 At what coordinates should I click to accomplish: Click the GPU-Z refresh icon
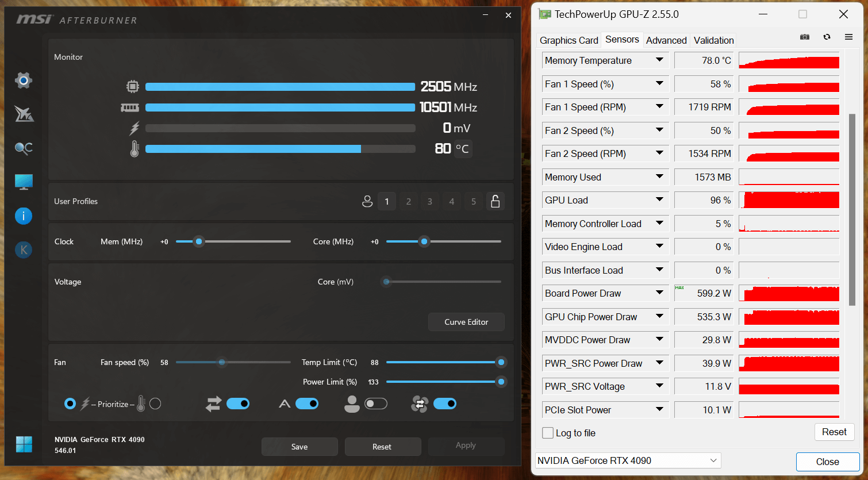click(x=827, y=37)
